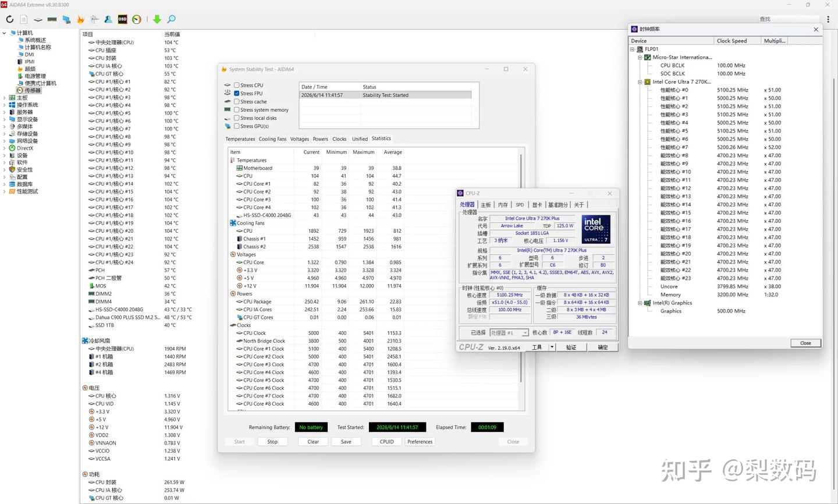Click the speaker icon beside 多媒体
The width and height of the screenshot is (838, 504).
point(12,126)
